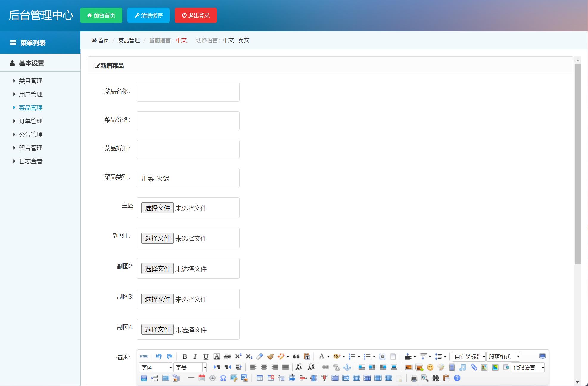Switch language to 英文
The image size is (588, 386).
(x=244, y=40)
